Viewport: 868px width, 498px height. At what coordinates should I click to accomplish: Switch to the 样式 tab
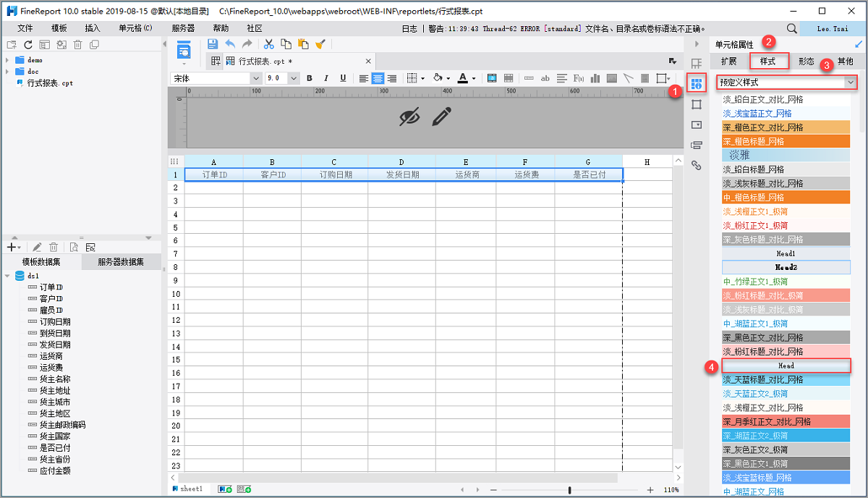click(768, 62)
